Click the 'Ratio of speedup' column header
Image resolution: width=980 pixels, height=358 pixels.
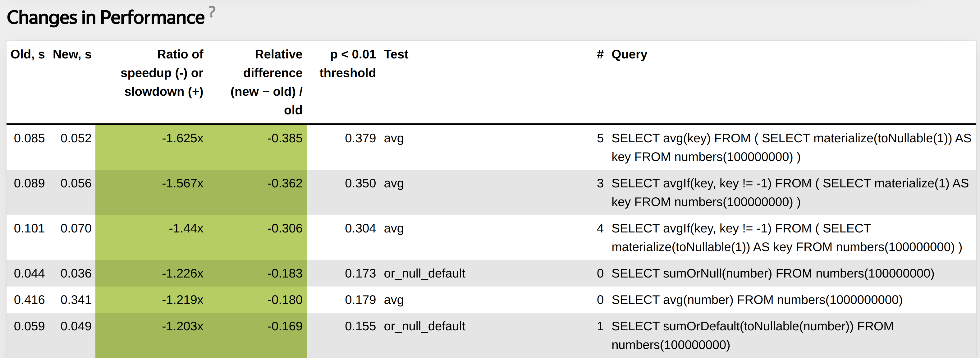coord(162,73)
